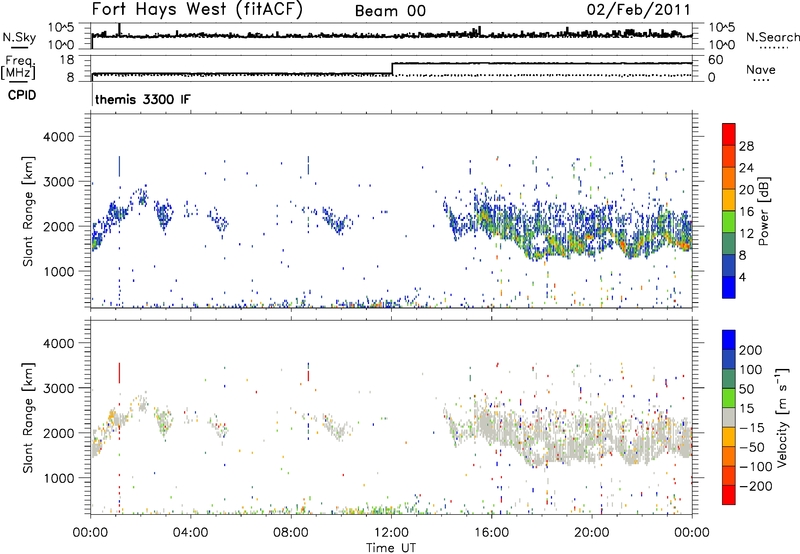
Task: Click the '200' velocity colorbar tick
Action: pos(750,350)
